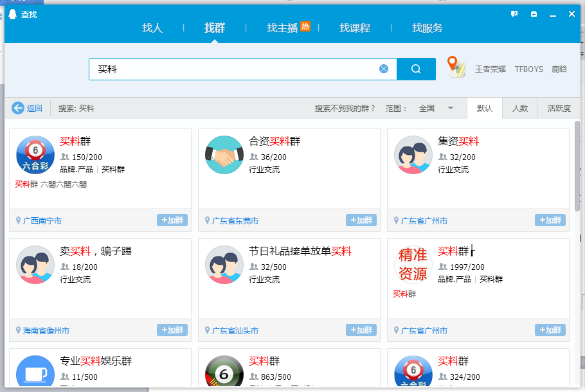Click the 搜索不到我的群？ link
This screenshot has width=585, height=392.
click(x=345, y=108)
